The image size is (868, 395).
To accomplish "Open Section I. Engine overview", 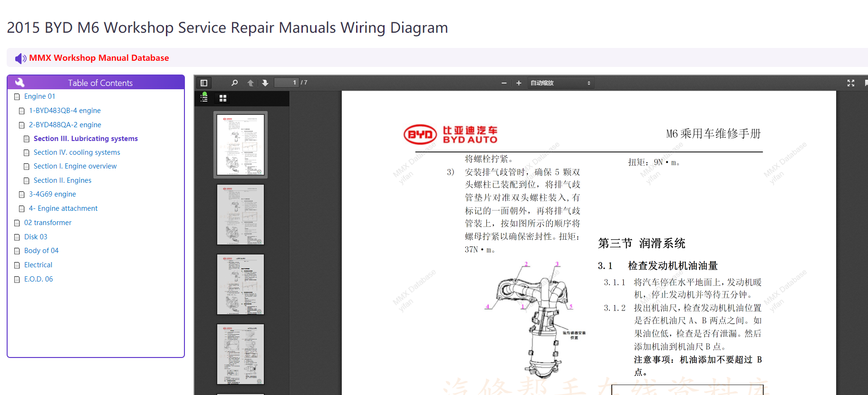I will coord(75,166).
